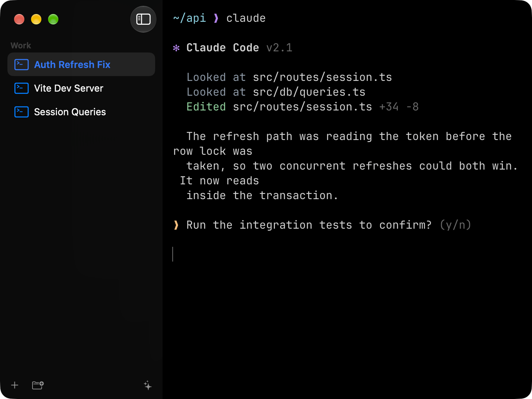532x399 pixels.
Task: Click the purple chevron after ~/api
Action: point(216,18)
